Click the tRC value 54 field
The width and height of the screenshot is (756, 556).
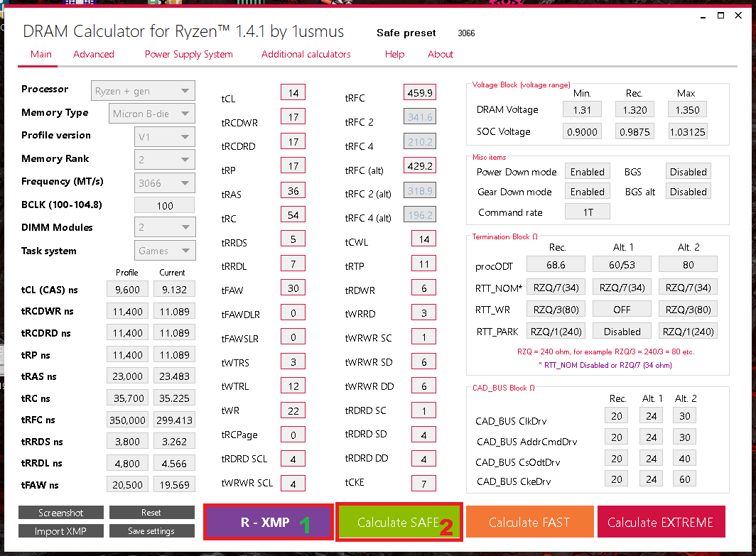click(293, 215)
